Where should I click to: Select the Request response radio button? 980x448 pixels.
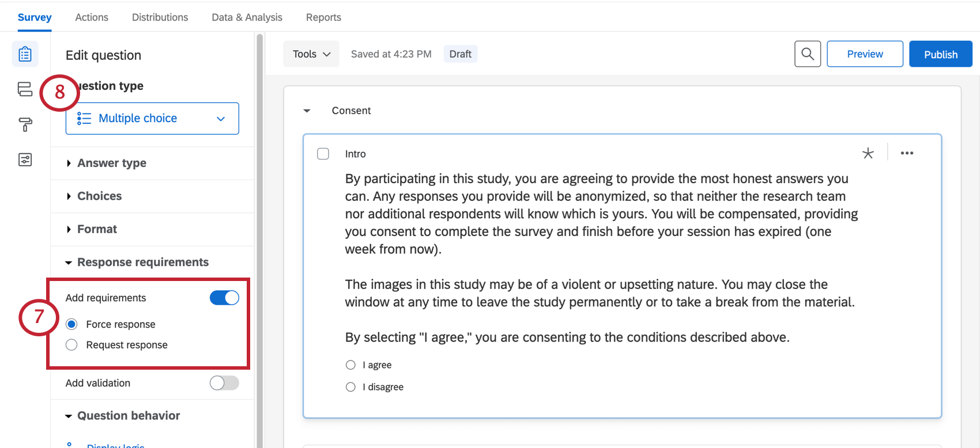[x=71, y=345]
